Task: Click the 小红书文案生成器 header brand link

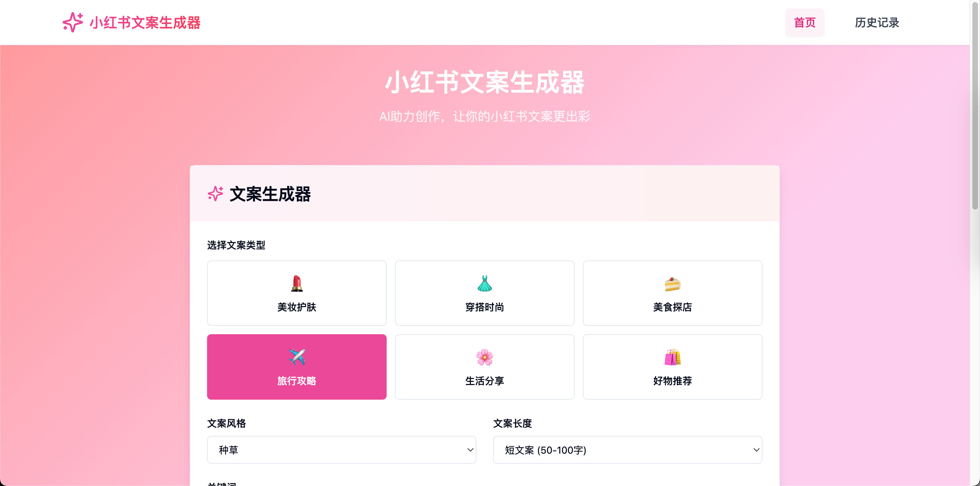Action: pos(131,22)
